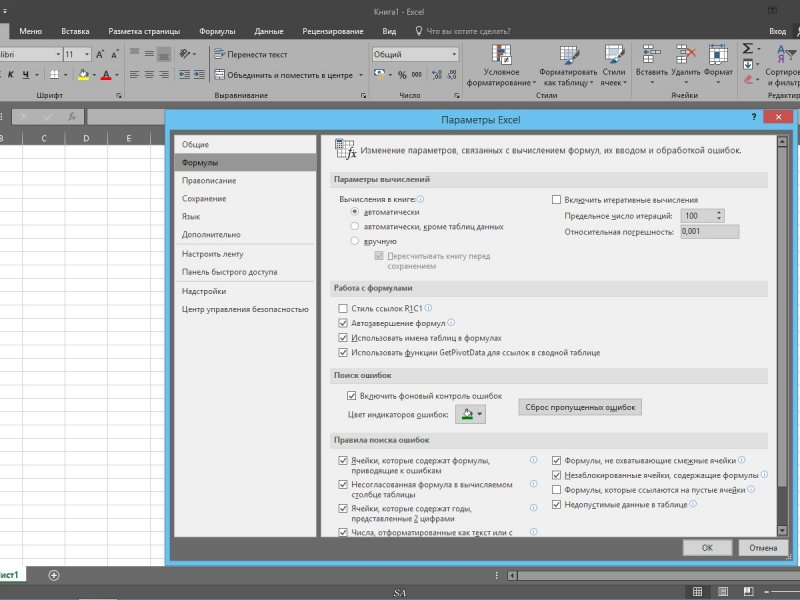Open Центр управления безопасностью category
Image resolution: width=800 pixels, height=600 pixels.
245,309
